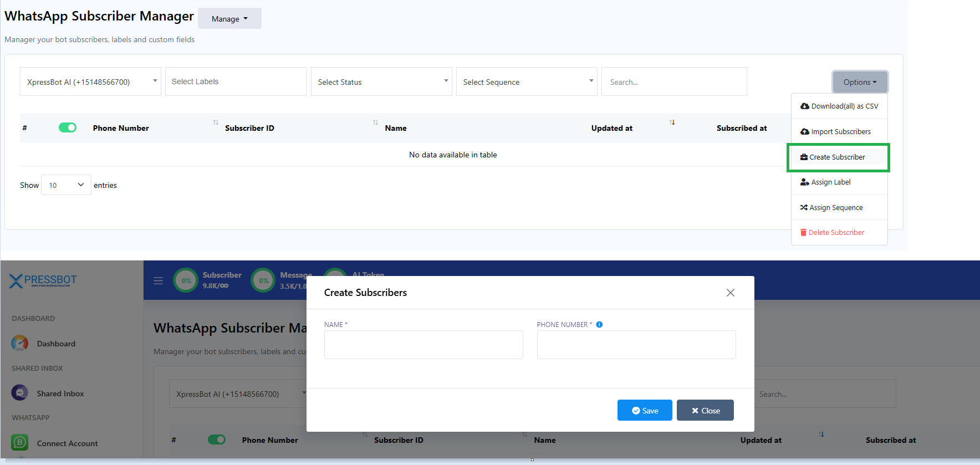
Task: Close the Create Subscribers dialog with X
Action: point(730,293)
